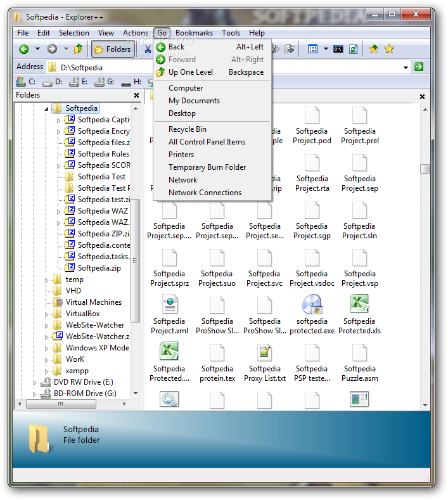The height and width of the screenshot is (500, 448).
Task: Click folder tree scroll-down arrow
Action: tap(136, 394)
